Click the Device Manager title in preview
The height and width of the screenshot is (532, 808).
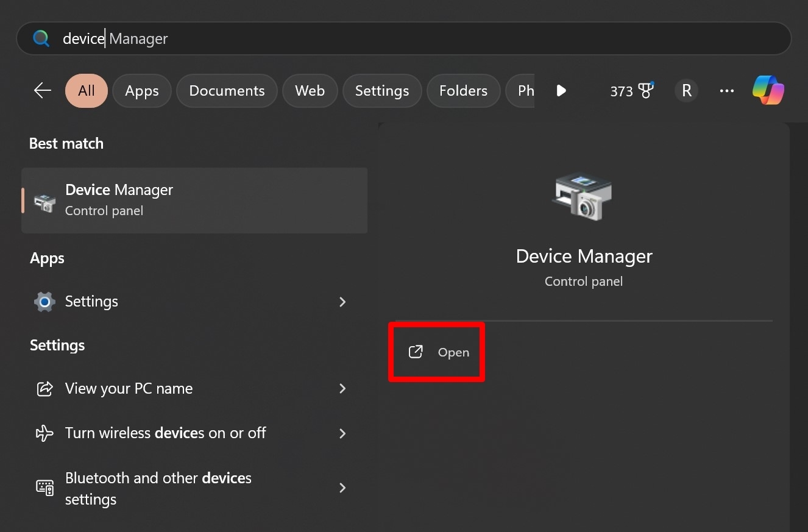coord(584,256)
